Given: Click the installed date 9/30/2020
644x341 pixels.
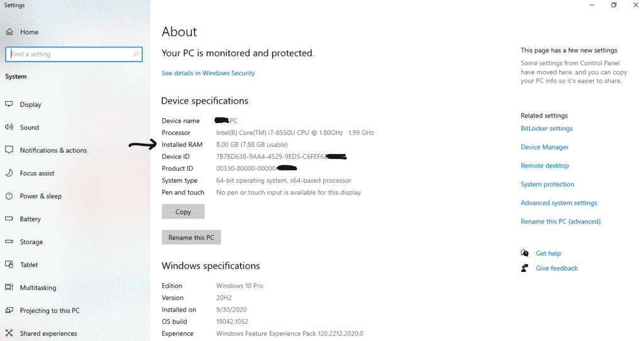Looking at the screenshot, I should (x=231, y=310).
